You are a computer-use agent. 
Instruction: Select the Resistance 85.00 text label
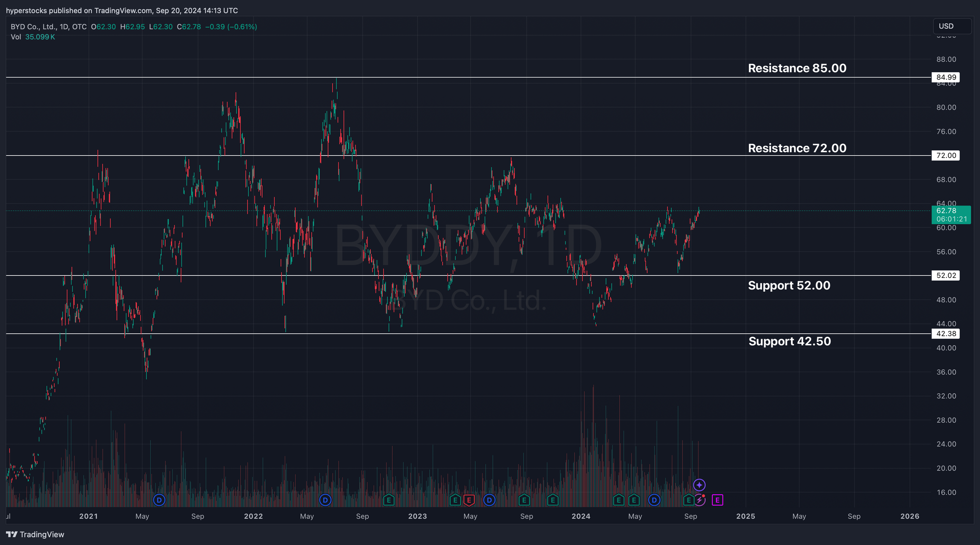pyautogui.click(x=797, y=68)
